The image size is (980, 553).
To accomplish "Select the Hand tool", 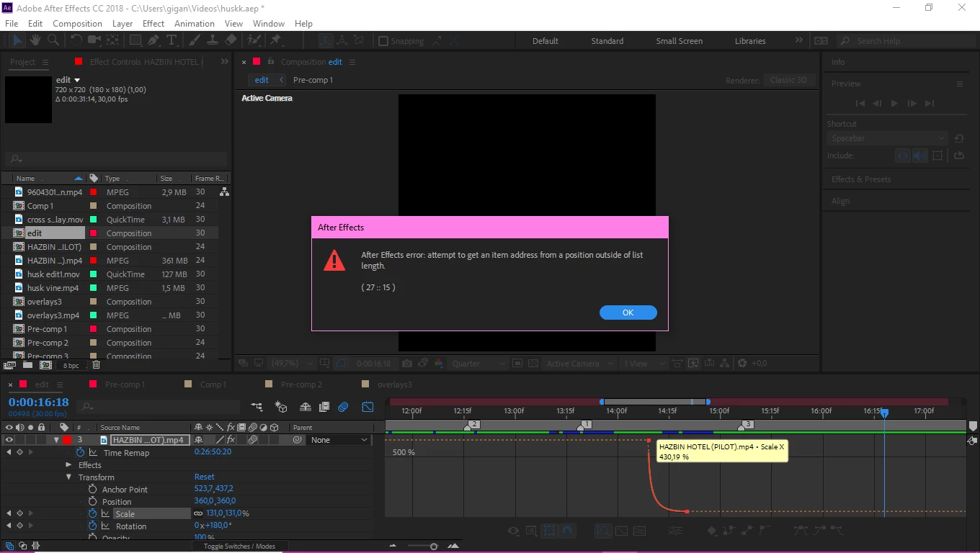I will 35,40.
